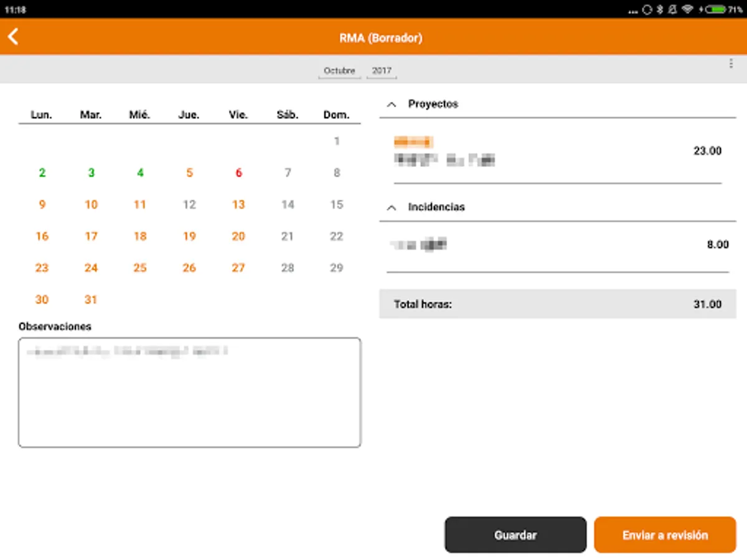Select day 22 in the calendar
The image size is (747, 560).
point(337,236)
